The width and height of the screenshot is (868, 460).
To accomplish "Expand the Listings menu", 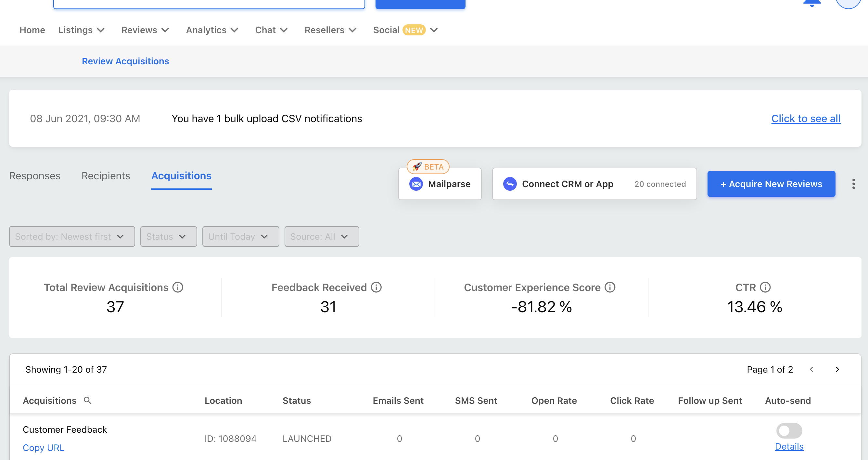I will click(x=81, y=30).
